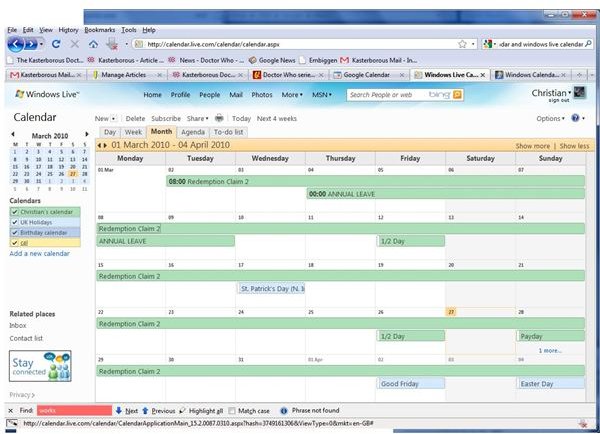600x434 pixels.
Task: Click the bookmark star in the address bar
Action: point(462,44)
